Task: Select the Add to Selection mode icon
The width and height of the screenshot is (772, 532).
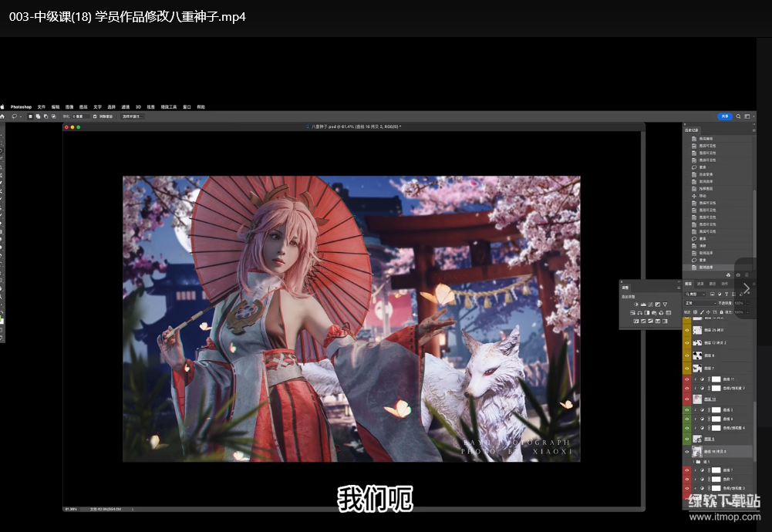Action: (39, 116)
